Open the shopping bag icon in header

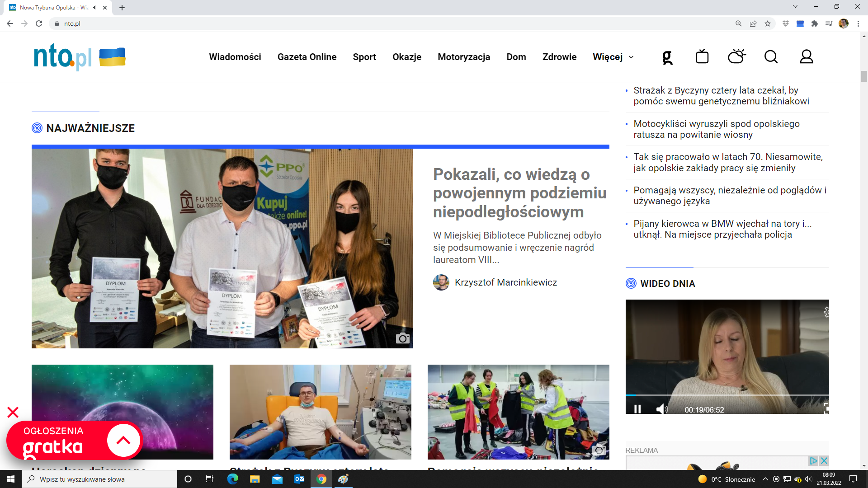702,56
